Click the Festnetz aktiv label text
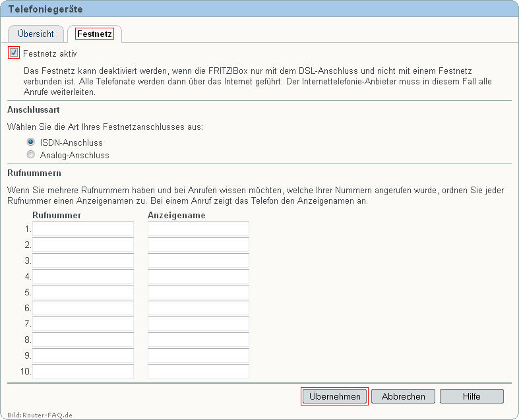 50,53
